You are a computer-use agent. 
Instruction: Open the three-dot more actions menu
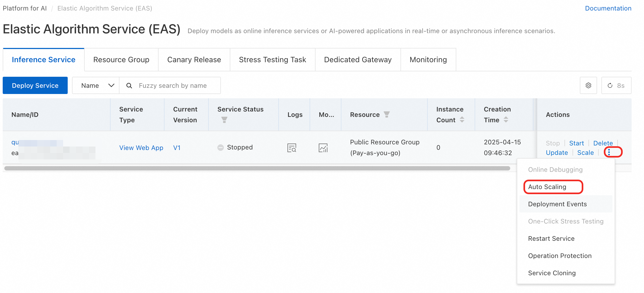[609, 152]
